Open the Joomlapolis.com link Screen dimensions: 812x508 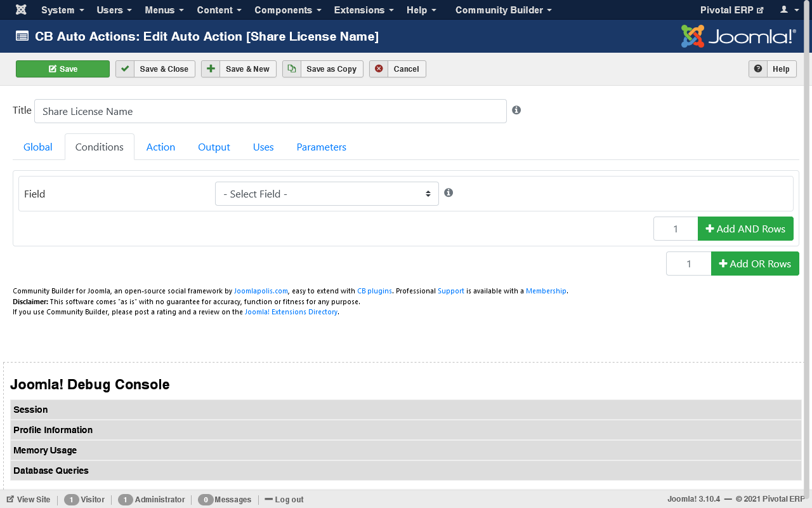pyautogui.click(x=261, y=291)
